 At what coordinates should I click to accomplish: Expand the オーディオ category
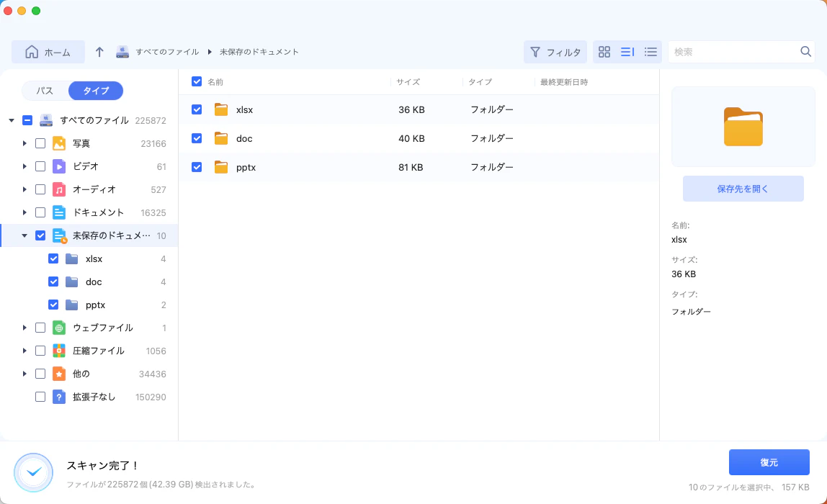(24, 189)
